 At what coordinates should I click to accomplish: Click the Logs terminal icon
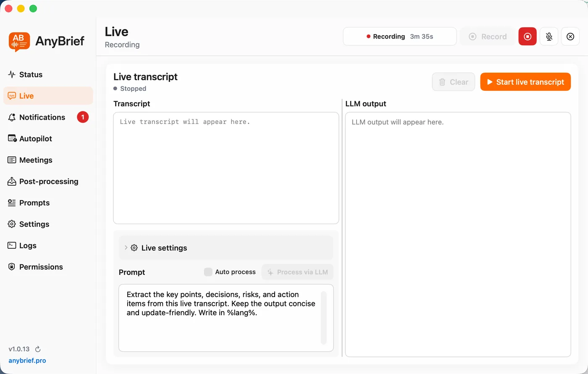pyautogui.click(x=12, y=245)
